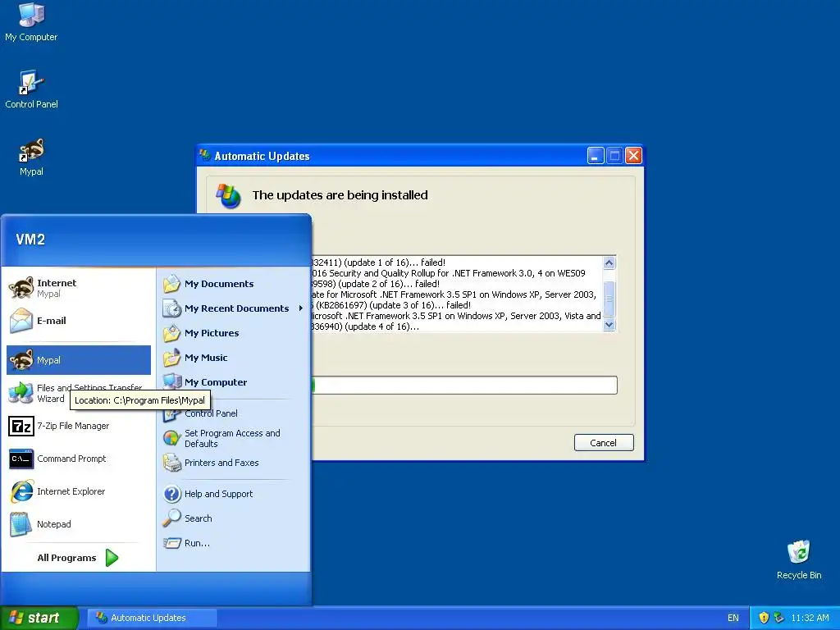The image size is (840, 630).
Task: Open Control Panel in Start menu
Action: click(233, 413)
